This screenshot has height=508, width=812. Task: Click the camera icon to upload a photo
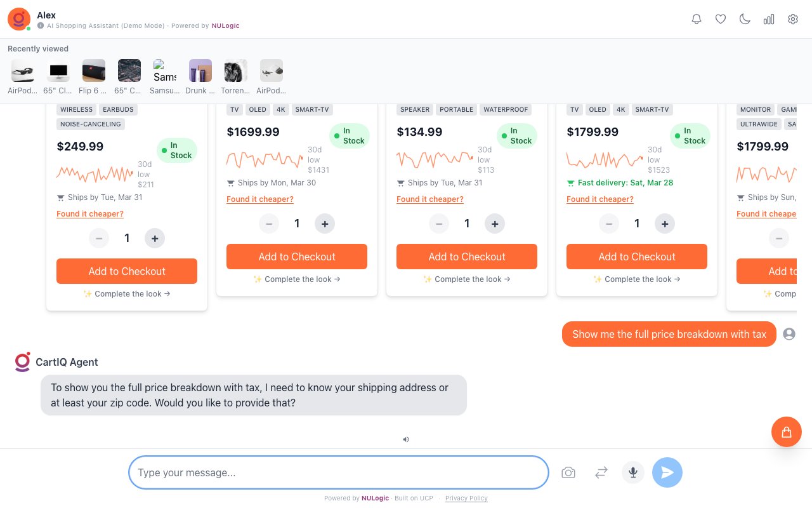pyautogui.click(x=568, y=472)
